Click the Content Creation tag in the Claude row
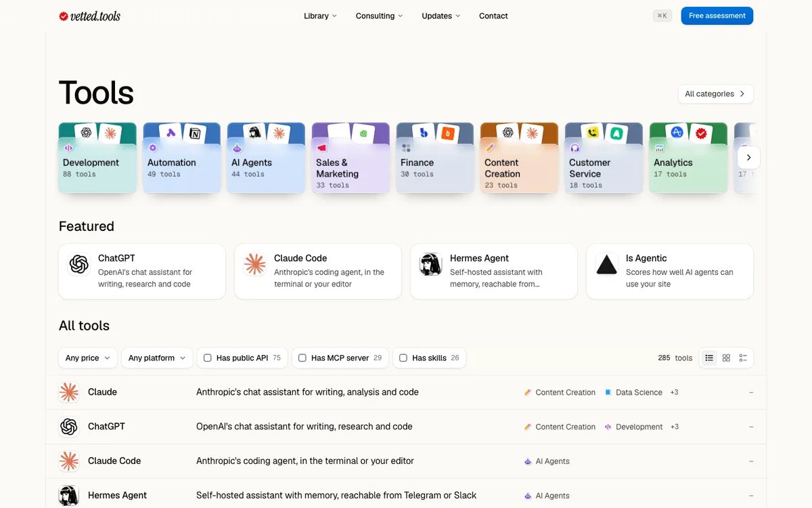 560,392
